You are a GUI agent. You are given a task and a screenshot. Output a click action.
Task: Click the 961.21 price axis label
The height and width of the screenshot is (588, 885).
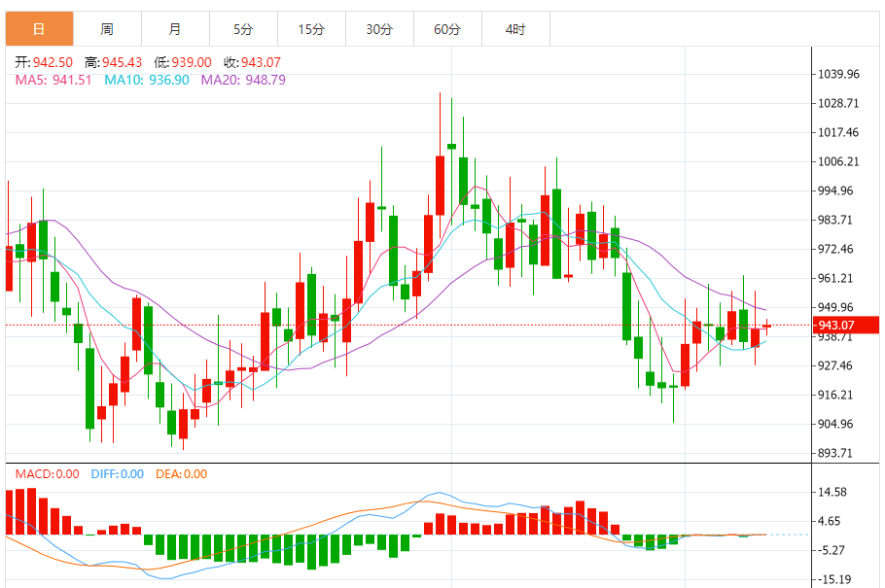pos(835,278)
